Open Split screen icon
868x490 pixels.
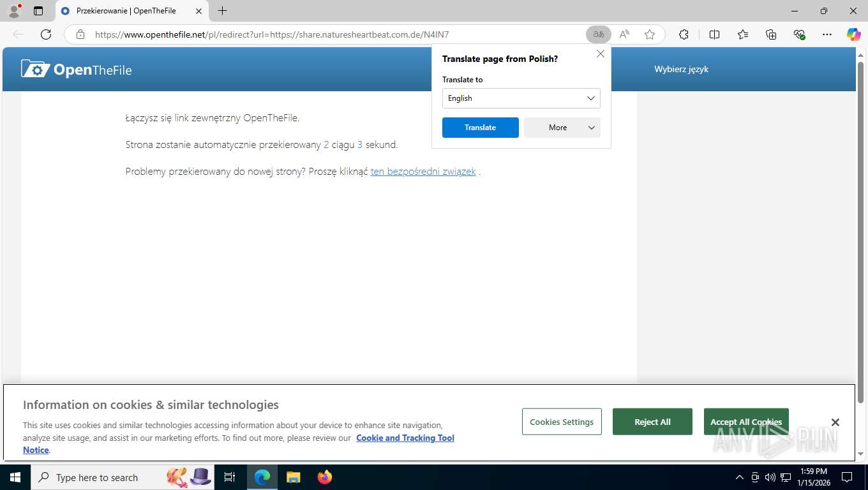point(714,34)
